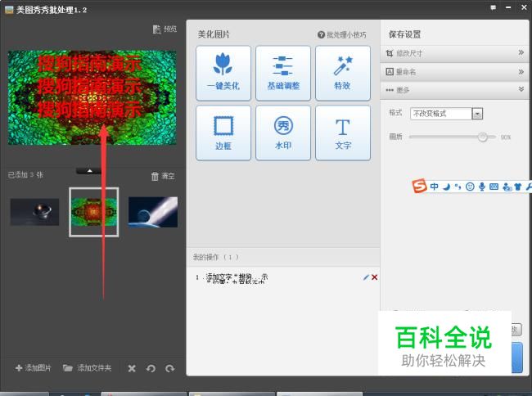This screenshot has height=396, width=532.
Task: Click Sogou microphone voice input
Action: pyautogui.click(x=482, y=187)
